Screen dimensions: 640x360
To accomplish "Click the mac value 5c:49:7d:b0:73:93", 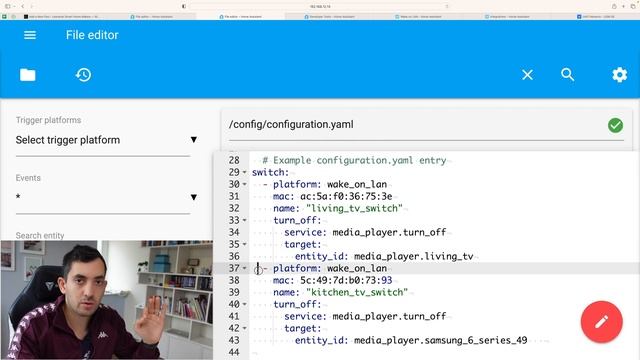I will click(x=346, y=280).
